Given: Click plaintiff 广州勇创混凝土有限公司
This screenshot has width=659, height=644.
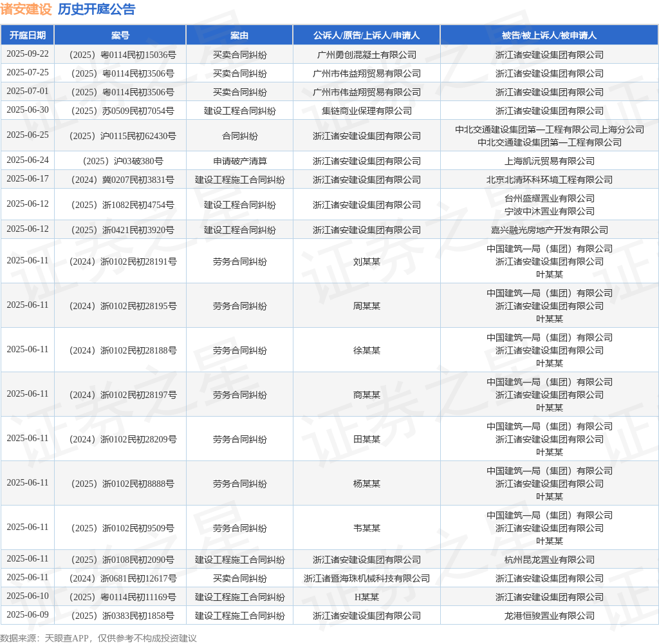Looking at the screenshot, I should 366,55.
